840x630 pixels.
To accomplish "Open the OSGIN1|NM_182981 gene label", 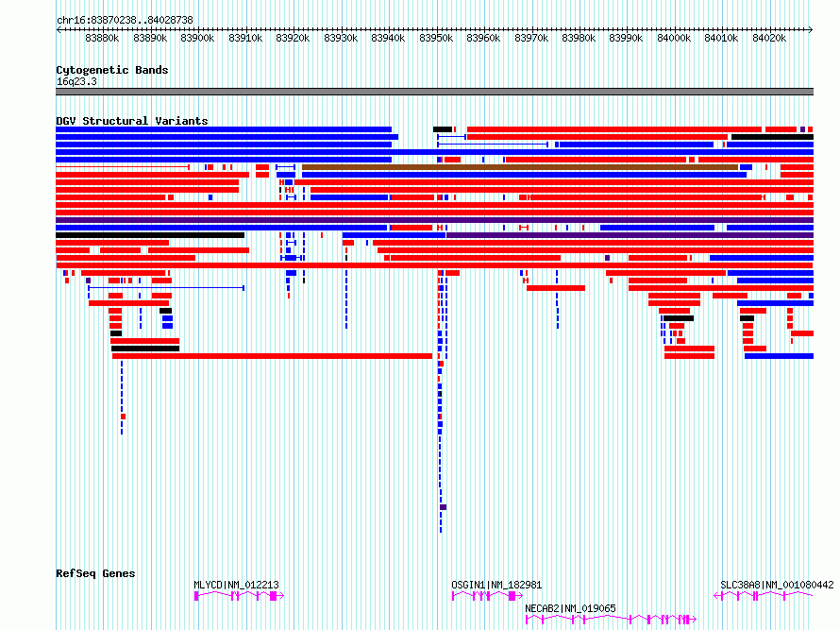I will click(x=496, y=585).
